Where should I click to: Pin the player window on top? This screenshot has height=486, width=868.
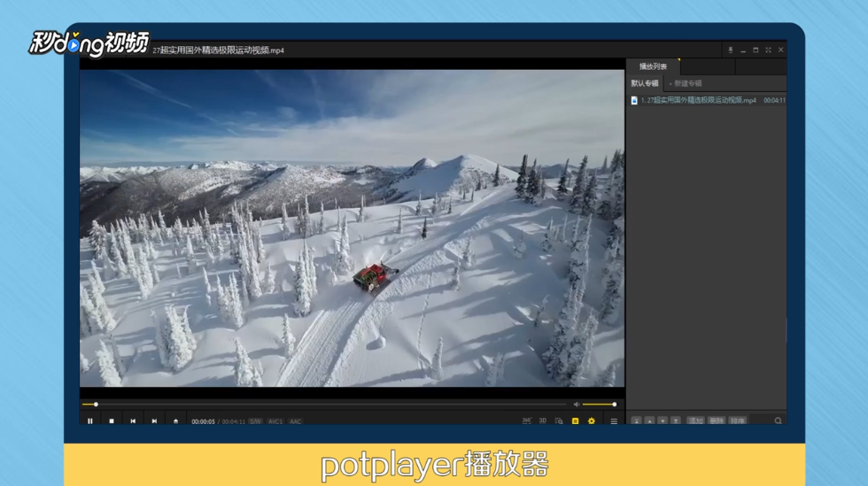pos(731,50)
